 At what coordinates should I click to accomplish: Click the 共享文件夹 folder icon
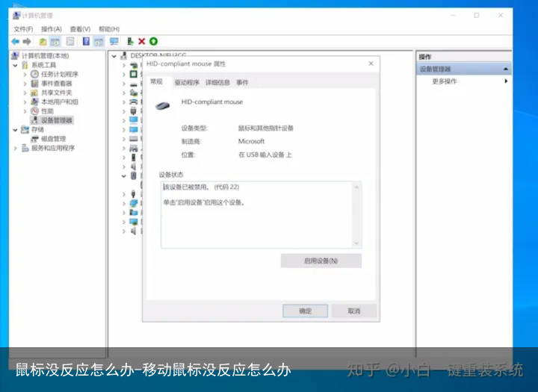pos(34,93)
